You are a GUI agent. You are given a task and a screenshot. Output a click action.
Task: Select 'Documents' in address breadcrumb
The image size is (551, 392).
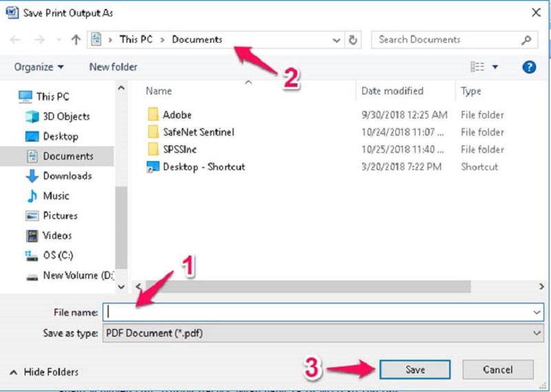197,39
